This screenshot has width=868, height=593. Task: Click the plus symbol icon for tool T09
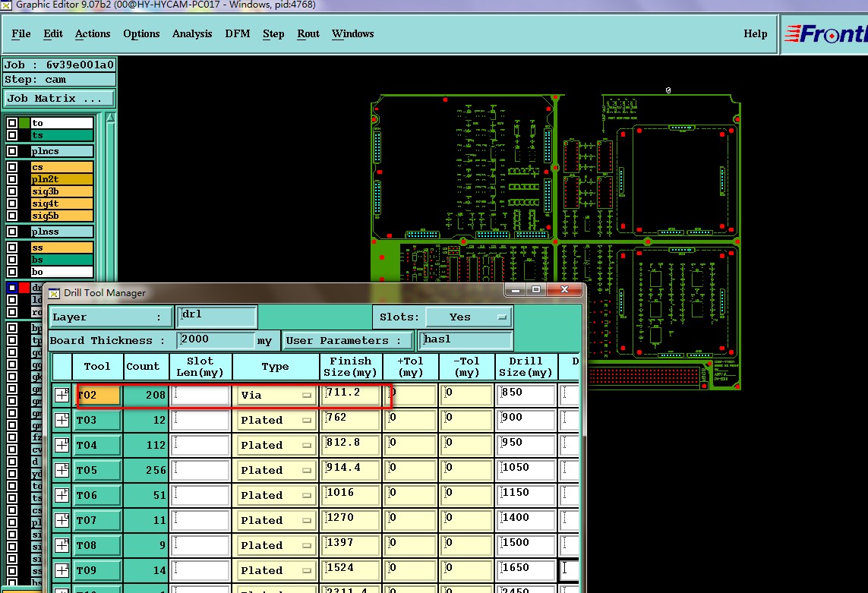tap(62, 571)
